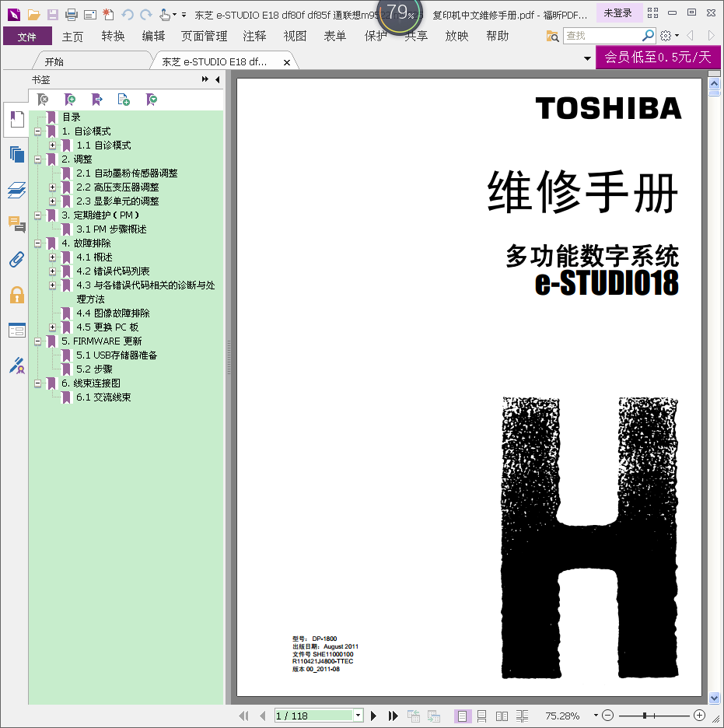Add a new bookmark icon
Viewport: 724px width, 728px height.
[70, 99]
